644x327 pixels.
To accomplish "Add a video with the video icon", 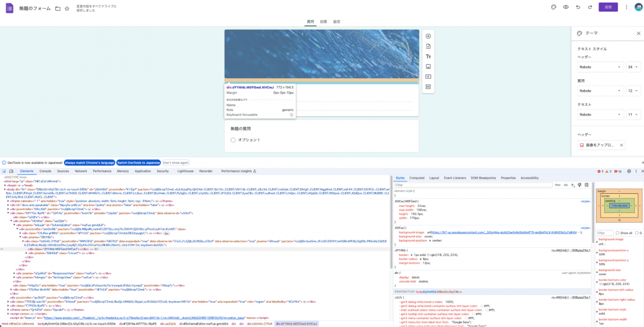I will coord(428,76).
